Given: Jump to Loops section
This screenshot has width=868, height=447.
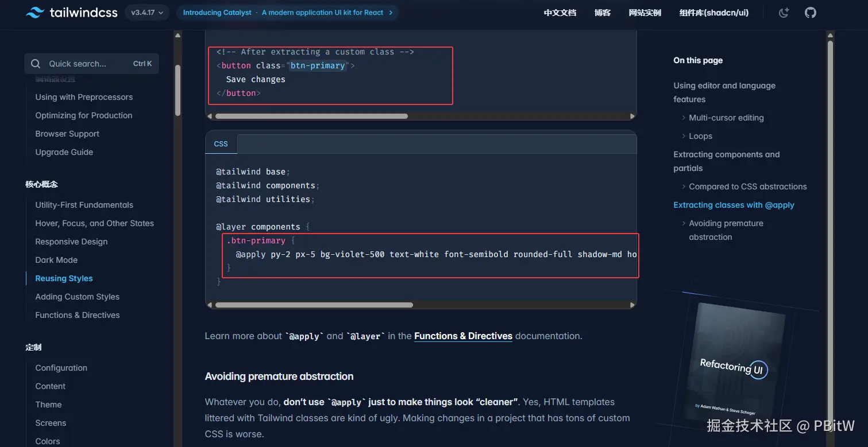Looking at the screenshot, I should pyautogui.click(x=700, y=136).
